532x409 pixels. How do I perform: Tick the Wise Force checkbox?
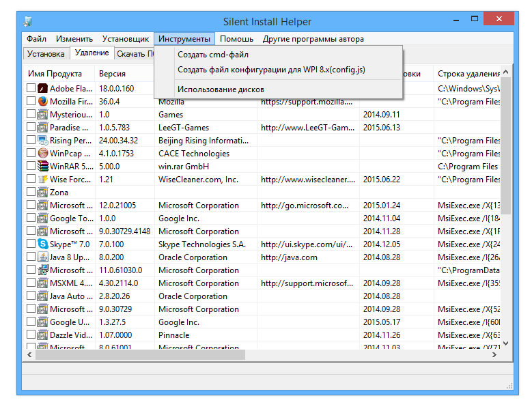point(31,179)
